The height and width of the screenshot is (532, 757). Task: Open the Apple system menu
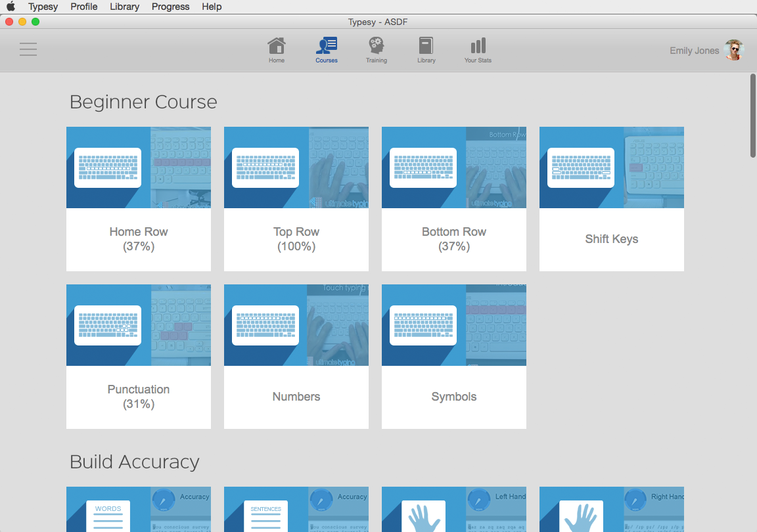(11, 7)
